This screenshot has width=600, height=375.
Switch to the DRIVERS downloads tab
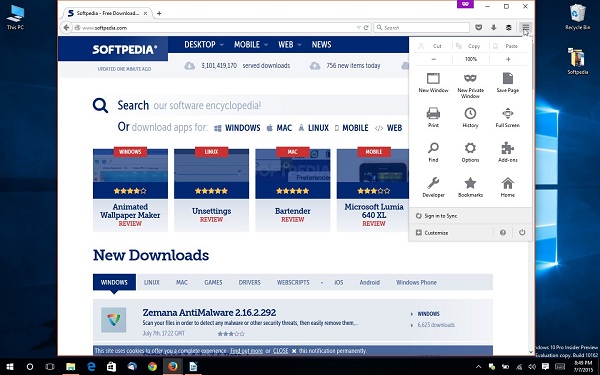249,282
